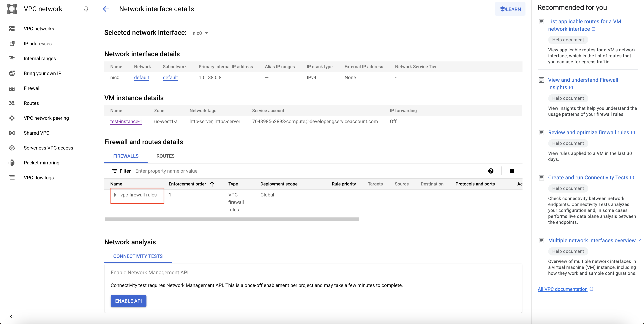644x324 pixels.
Task: Open VPC networks icon in sidebar
Action: [x=12, y=29]
